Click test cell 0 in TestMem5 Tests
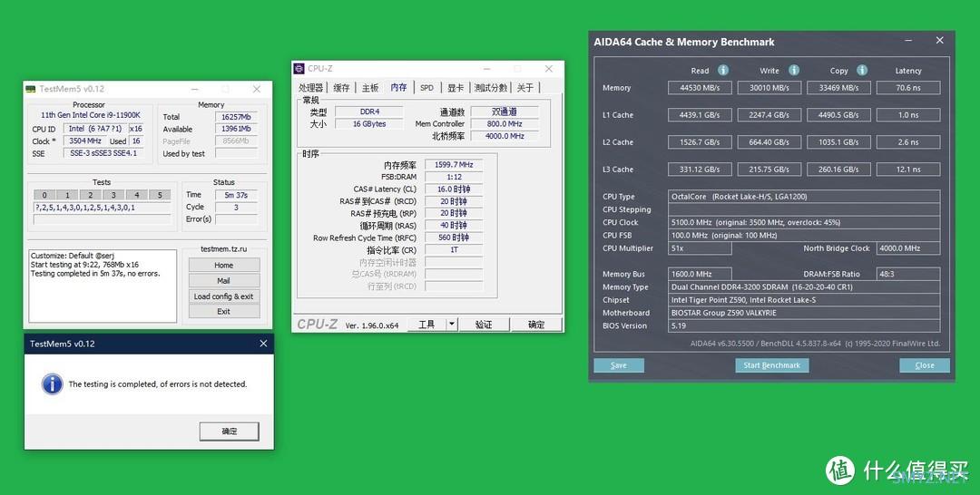Image resolution: width=980 pixels, height=495 pixels. (x=44, y=195)
